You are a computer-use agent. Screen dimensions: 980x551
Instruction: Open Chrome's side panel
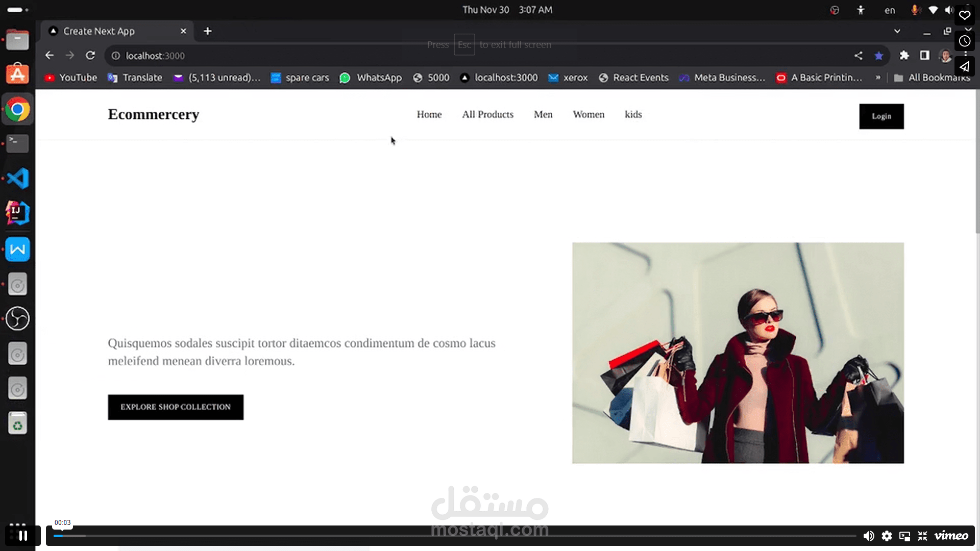tap(924, 55)
